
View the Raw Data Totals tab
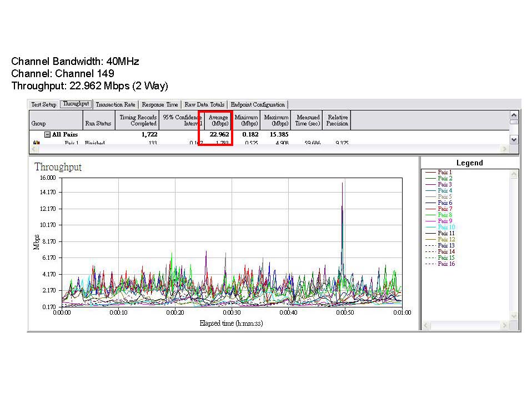[x=204, y=104]
